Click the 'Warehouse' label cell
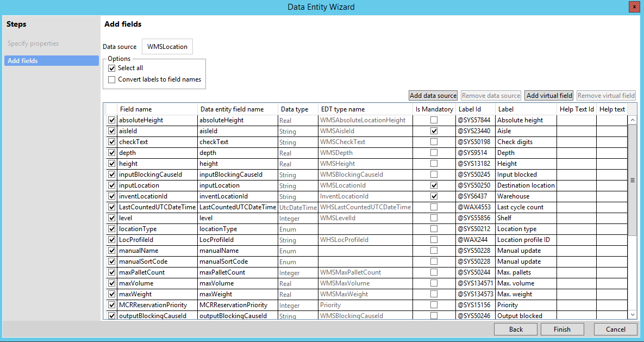Screen dimensions: 644x342 (526, 196)
